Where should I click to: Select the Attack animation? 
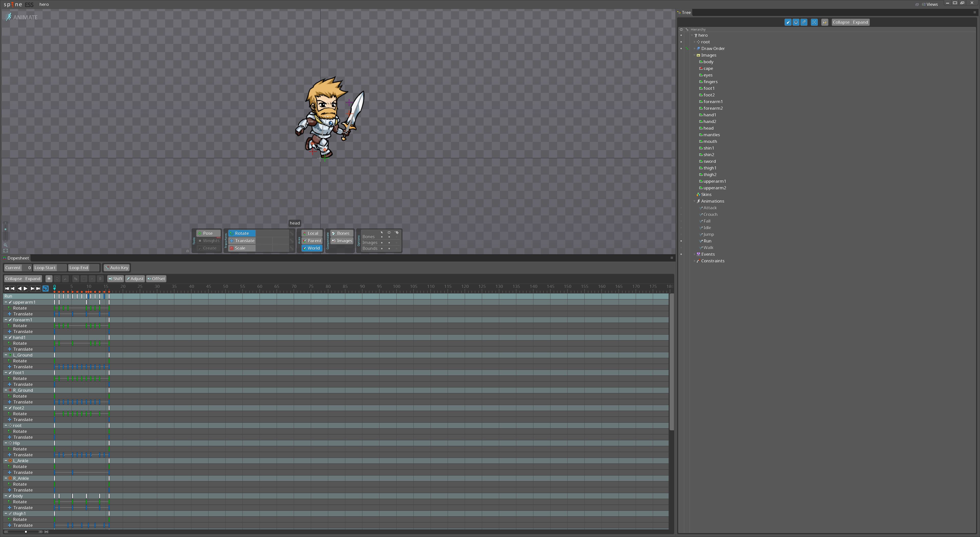[x=709, y=208]
